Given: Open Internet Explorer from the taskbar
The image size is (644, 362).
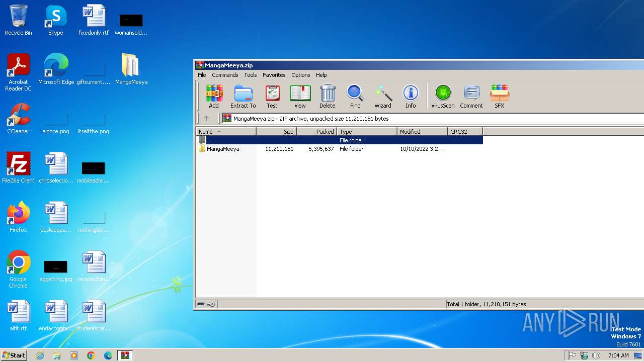Looking at the screenshot, I should pyautogui.click(x=40, y=355).
